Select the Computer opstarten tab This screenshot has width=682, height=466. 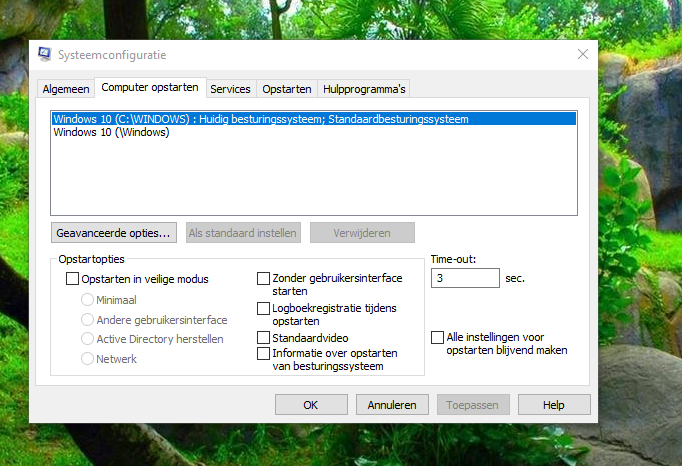tap(150, 87)
